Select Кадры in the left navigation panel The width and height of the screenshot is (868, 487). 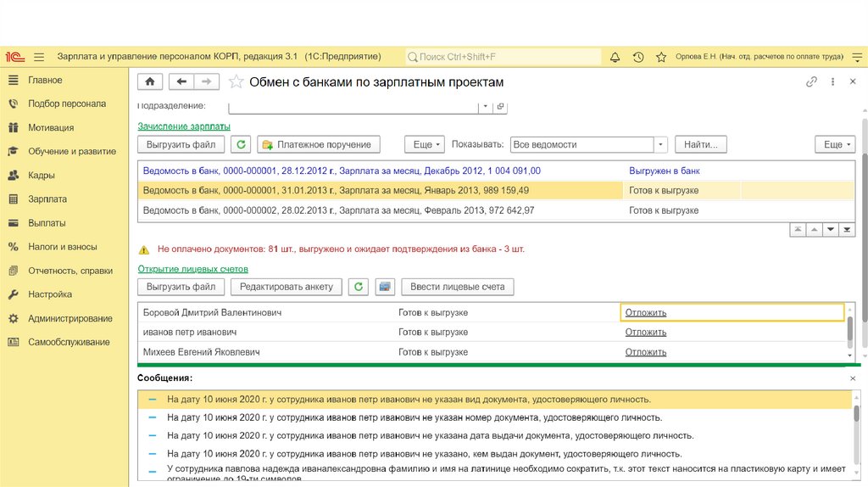pyautogui.click(x=42, y=176)
